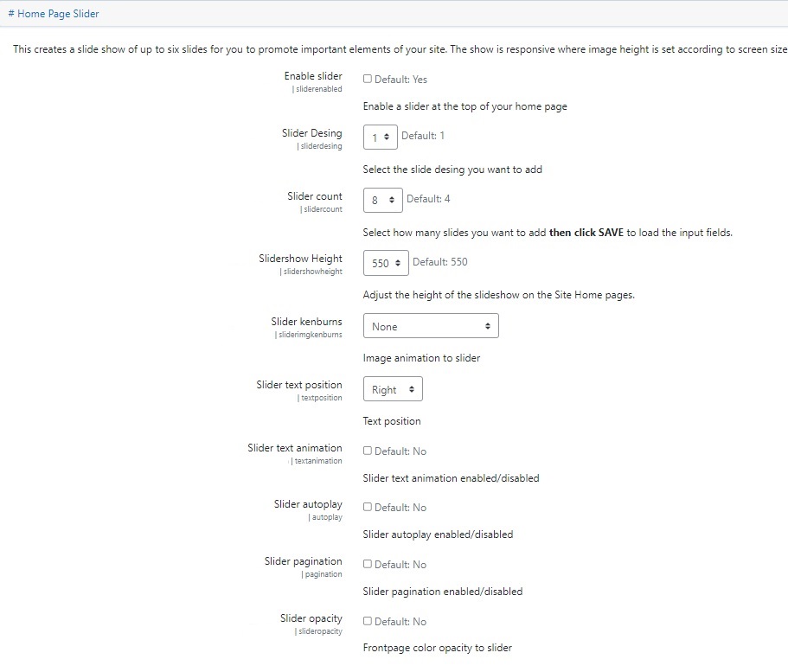
Task: Toggle the Enable slider checkbox
Action: point(368,79)
